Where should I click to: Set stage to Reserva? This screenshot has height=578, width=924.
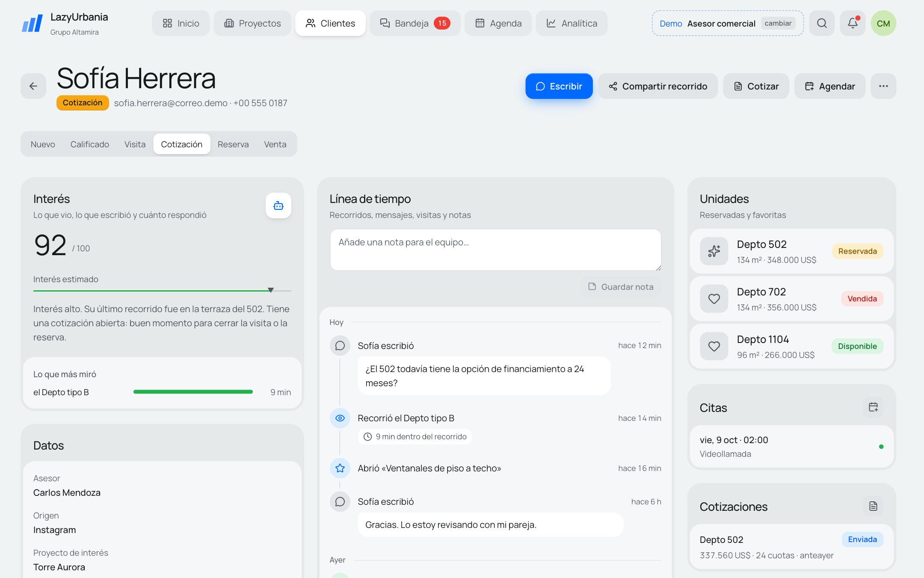point(233,144)
